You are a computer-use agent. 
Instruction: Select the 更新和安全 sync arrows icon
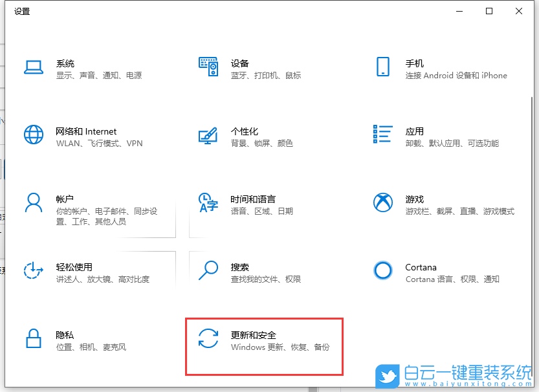point(208,338)
